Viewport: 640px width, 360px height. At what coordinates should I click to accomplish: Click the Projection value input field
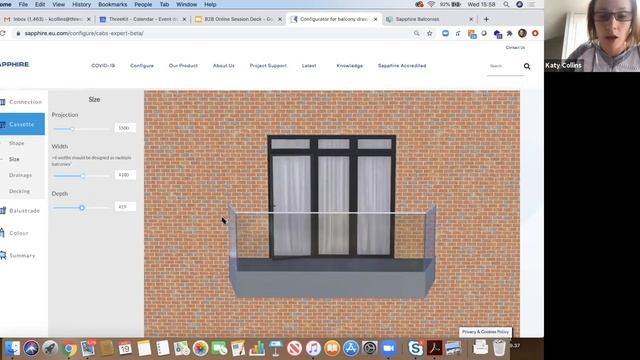pyautogui.click(x=124, y=128)
